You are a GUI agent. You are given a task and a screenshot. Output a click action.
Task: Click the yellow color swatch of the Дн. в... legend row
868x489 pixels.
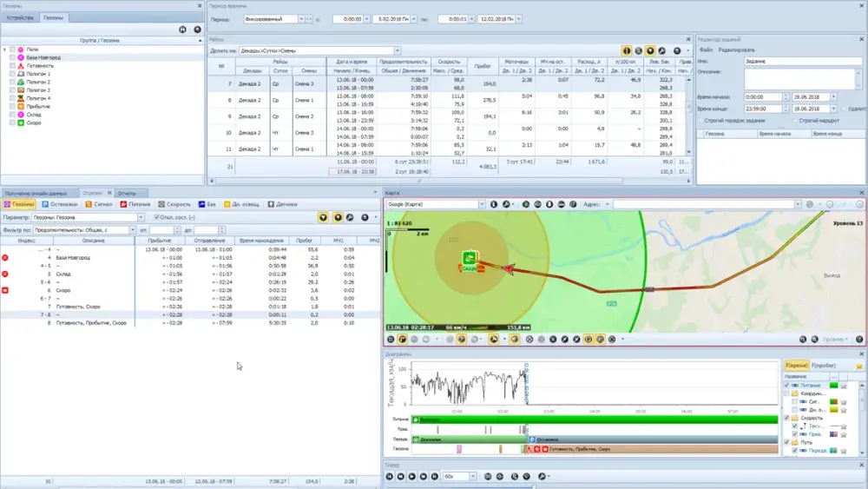pos(833,410)
